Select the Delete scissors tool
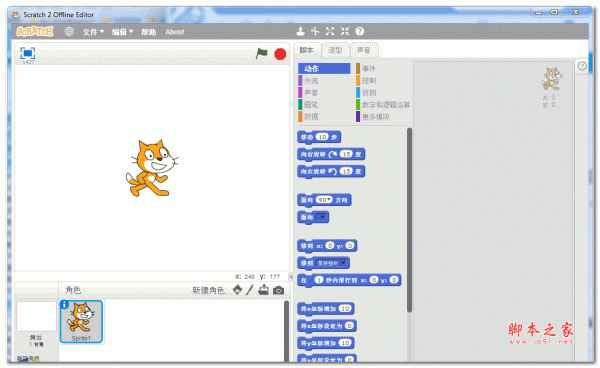The image size is (600, 368). [315, 31]
